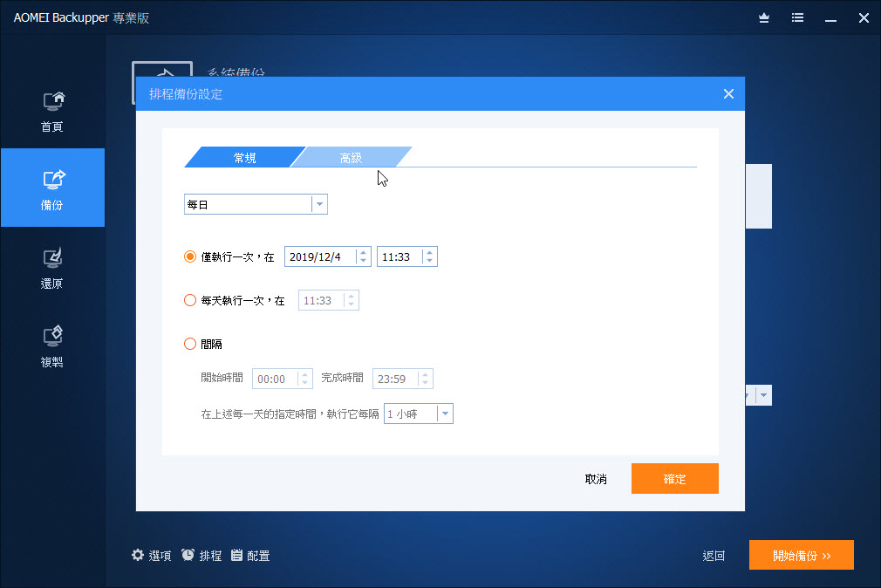This screenshot has height=588, width=881.
Task: Click the date field's spinner arrows
Action: pos(364,256)
